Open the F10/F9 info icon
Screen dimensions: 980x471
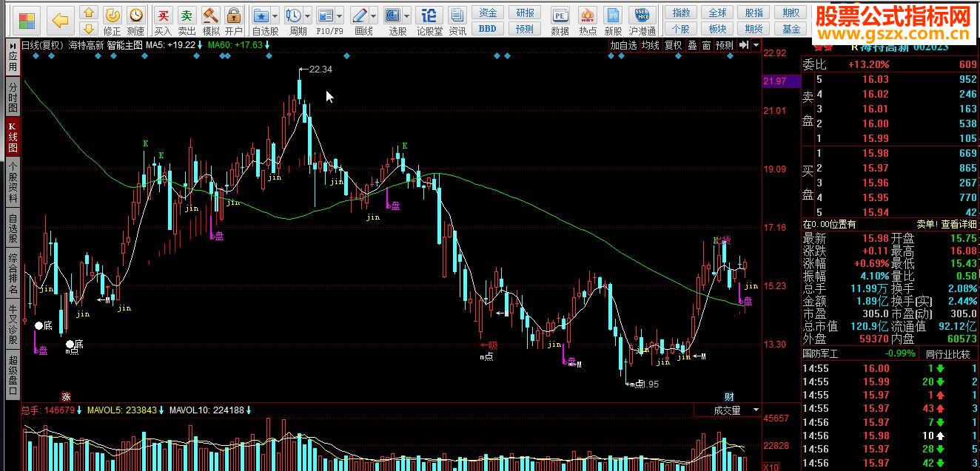click(x=325, y=15)
